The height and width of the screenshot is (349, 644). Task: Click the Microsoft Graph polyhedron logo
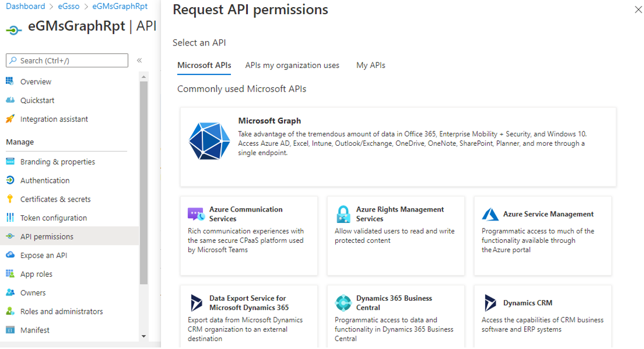pos(209,141)
